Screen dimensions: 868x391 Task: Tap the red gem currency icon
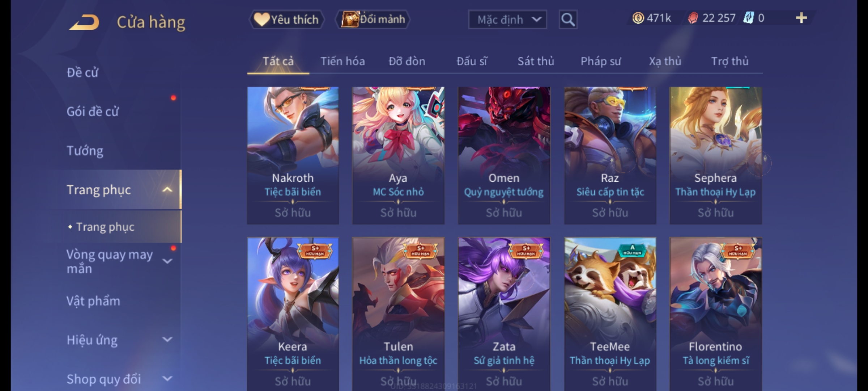click(x=693, y=18)
